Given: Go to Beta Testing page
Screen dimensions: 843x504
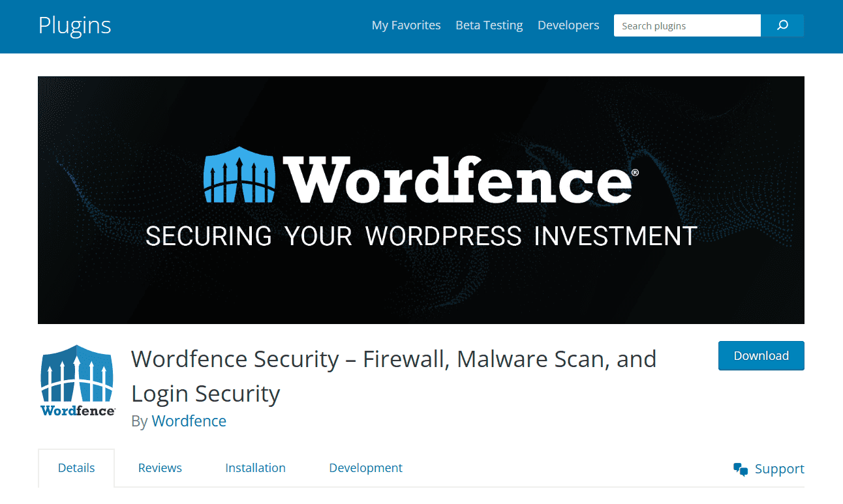Looking at the screenshot, I should point(489,25).
